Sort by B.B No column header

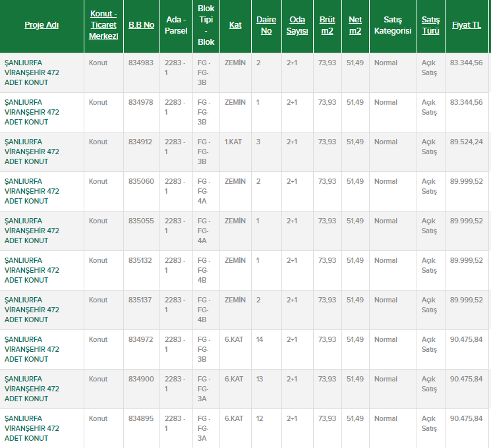tap(141, 25)
